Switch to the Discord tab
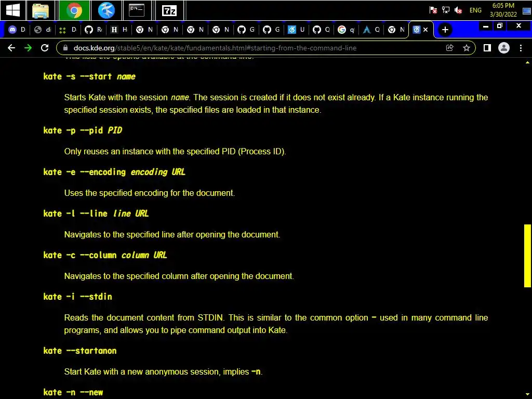This screenshot has height=399, width=532. [x=17, y=30]
